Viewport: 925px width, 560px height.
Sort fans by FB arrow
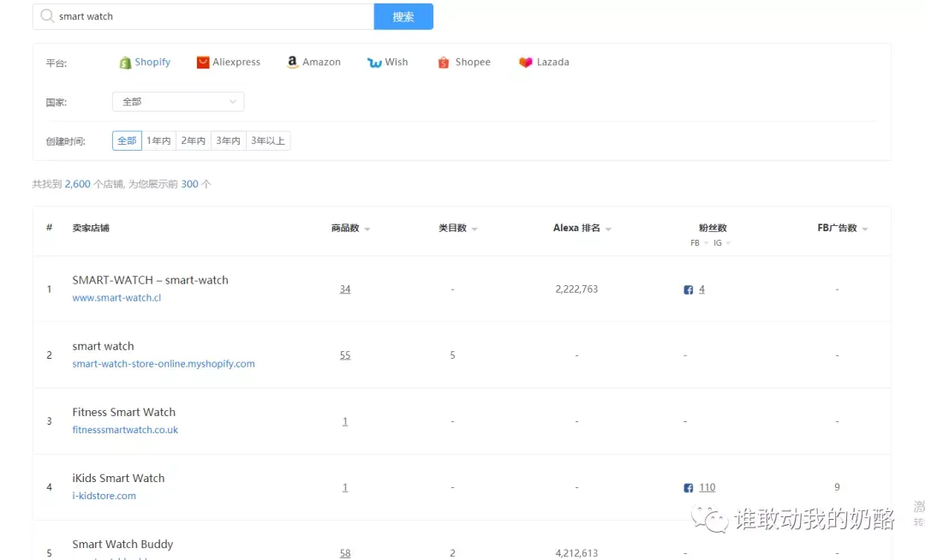(x=706, y=243)
